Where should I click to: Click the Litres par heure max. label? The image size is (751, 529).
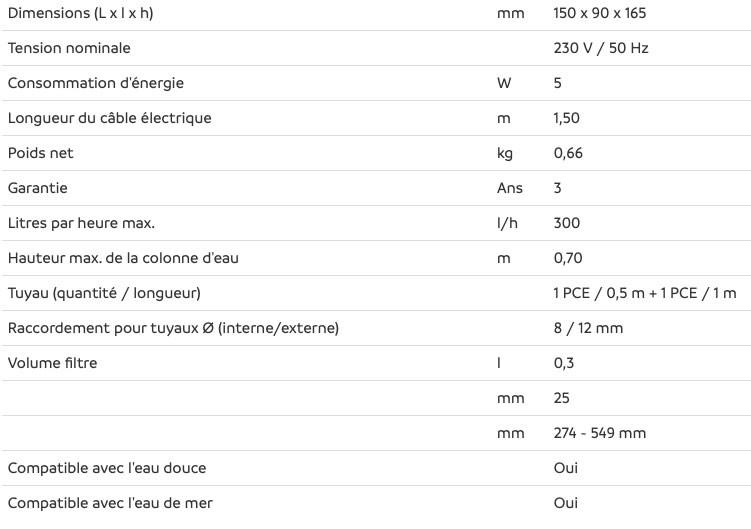pyautogui.click(x=81, y=223)
